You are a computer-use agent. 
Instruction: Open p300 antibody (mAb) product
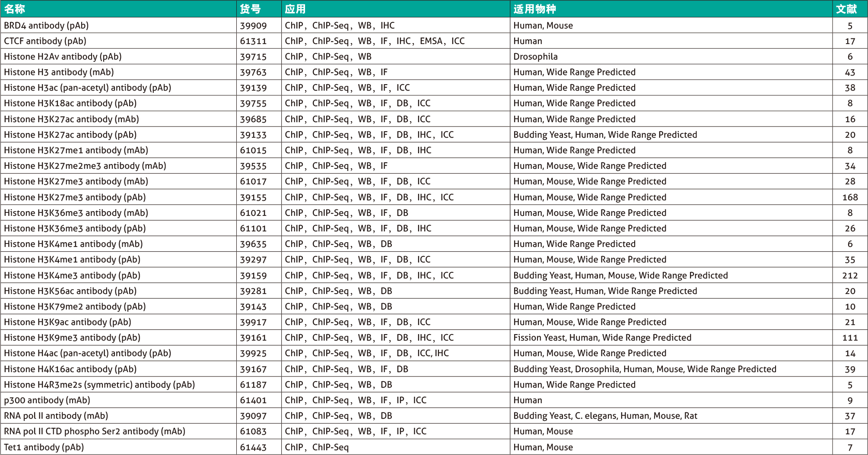point(47,400)
